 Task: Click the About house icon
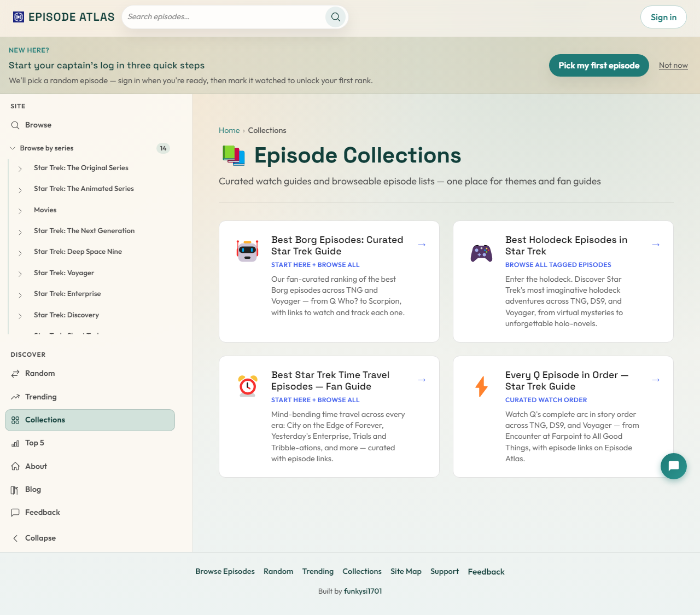pyautogui.click(x=15, y=466)
